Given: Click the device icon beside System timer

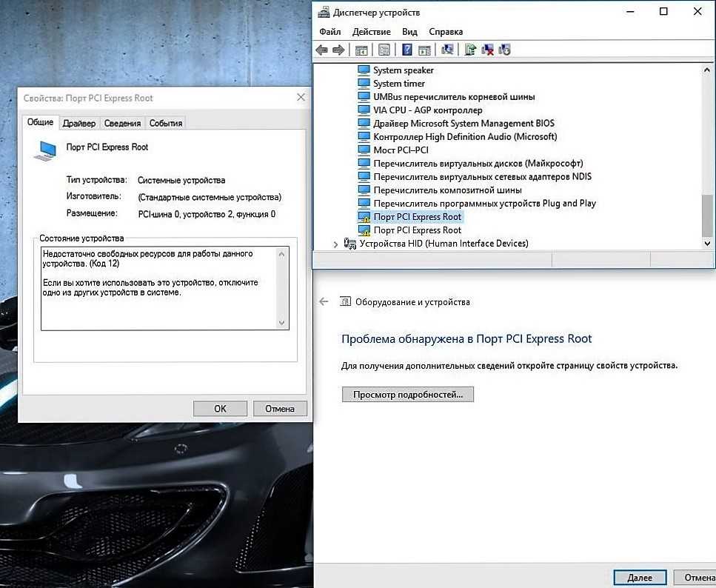Looking at the screenshot, I should click(x=364, y=83).
